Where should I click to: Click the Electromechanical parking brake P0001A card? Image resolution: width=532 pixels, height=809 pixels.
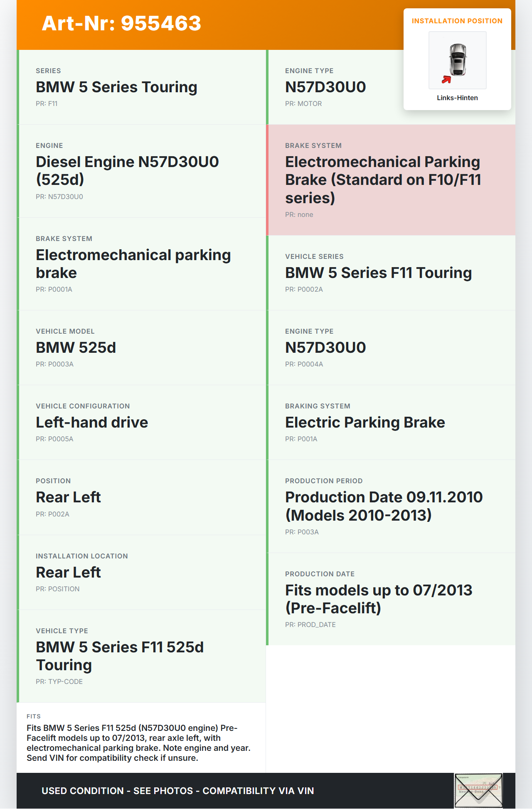pos(141,264)
